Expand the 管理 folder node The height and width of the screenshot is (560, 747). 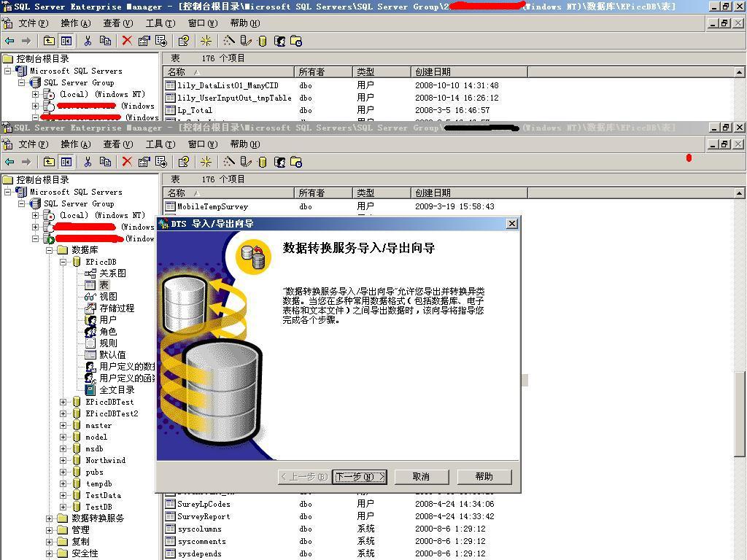pyautogui.click(x=49, y=530)
